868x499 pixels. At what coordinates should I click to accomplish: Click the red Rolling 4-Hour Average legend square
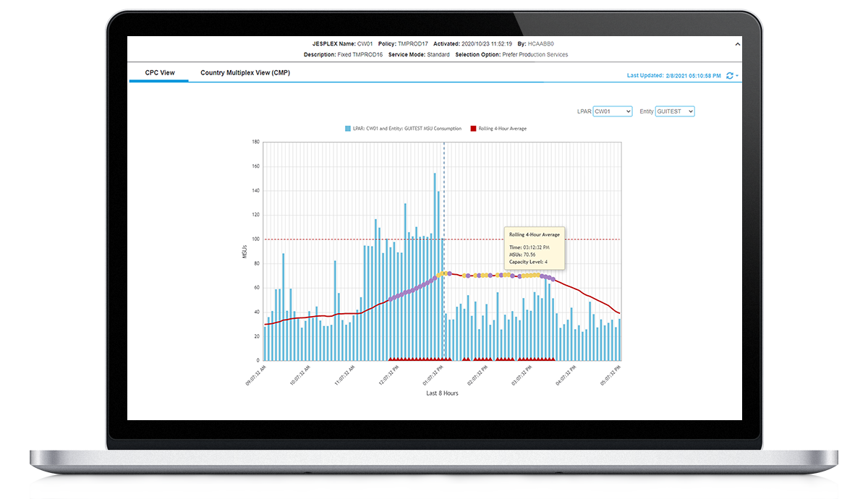pos(473,129)
